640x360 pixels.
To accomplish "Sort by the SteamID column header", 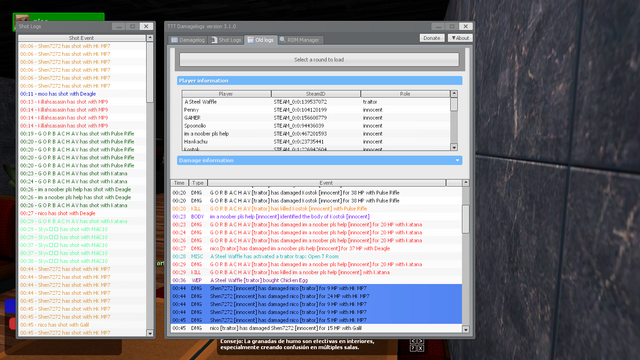I will click(316, 94).
